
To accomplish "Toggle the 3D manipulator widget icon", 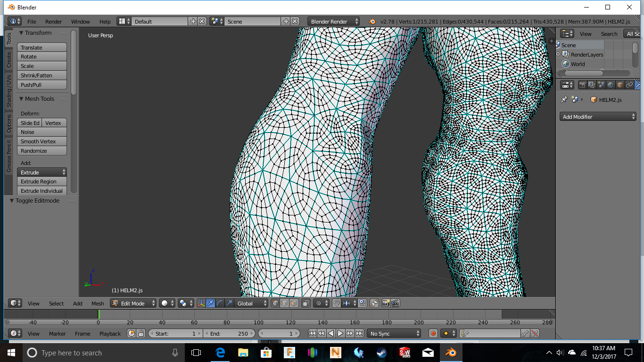I will click(201, 303).
